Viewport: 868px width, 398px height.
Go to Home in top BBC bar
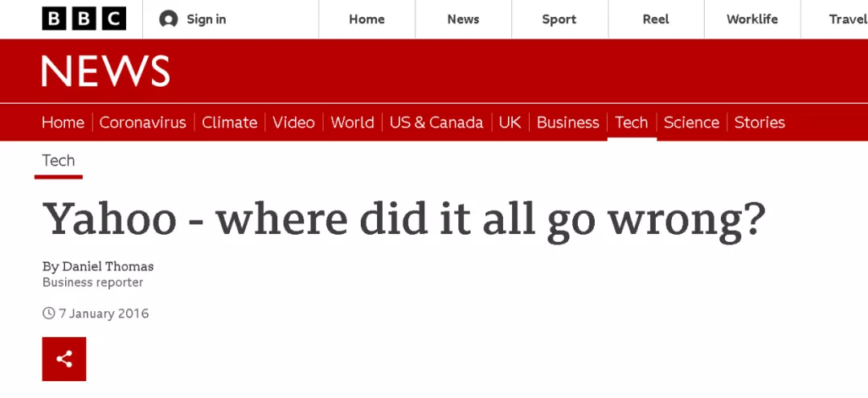366,19
